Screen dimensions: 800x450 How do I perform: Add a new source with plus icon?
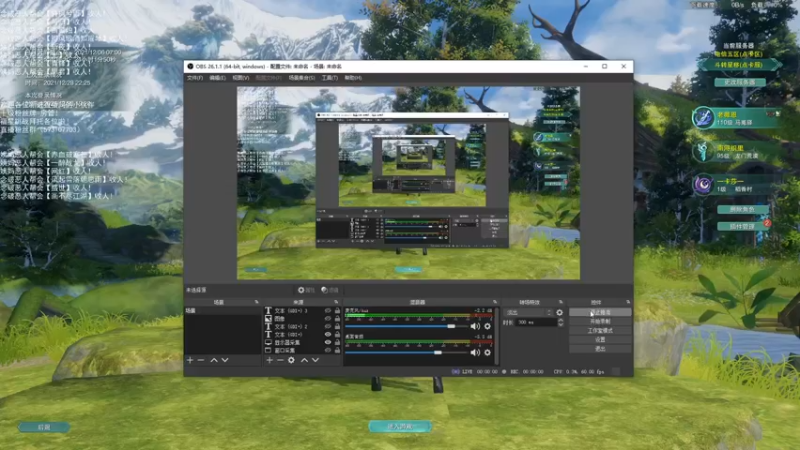[x=269, y=360]
